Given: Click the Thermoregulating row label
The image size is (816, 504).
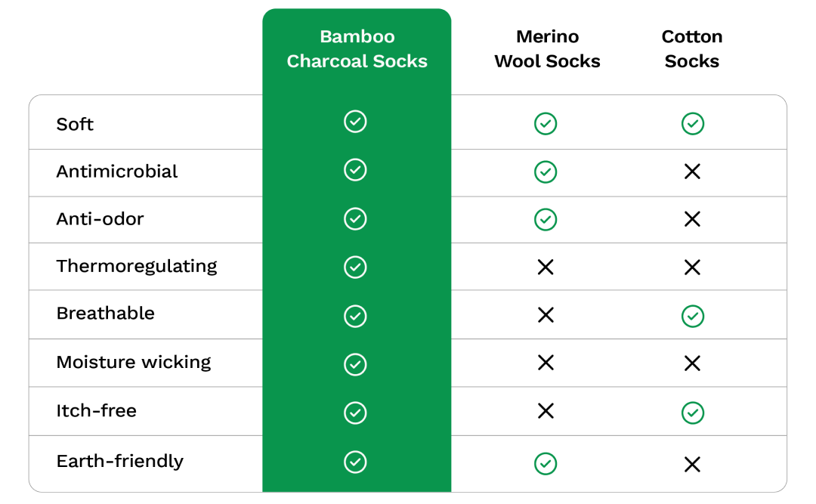Looking at the screenshot, I should tap(137, 267).
